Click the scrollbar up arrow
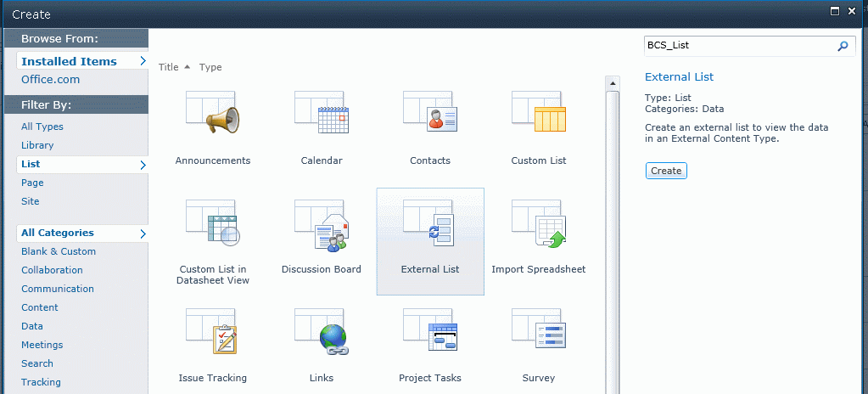 click(613, 84)
